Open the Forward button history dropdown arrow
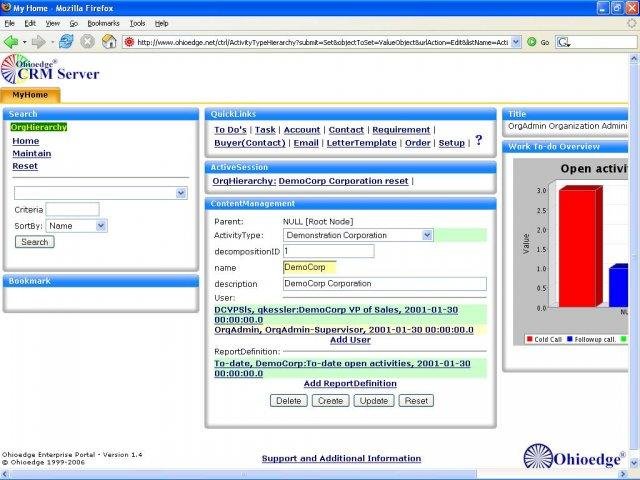 52,42
